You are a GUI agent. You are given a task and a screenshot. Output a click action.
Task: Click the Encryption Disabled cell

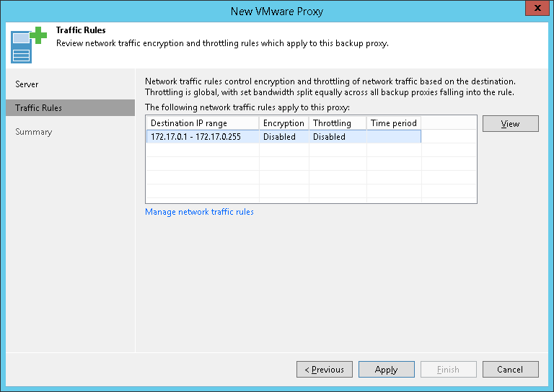pos(279,137)
